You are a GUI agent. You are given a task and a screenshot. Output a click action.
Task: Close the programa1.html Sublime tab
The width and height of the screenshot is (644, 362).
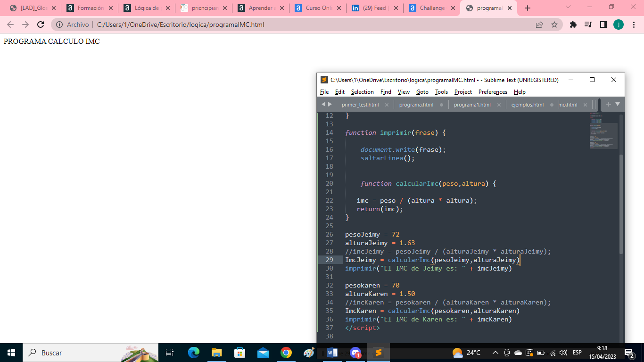pos(499,105)
